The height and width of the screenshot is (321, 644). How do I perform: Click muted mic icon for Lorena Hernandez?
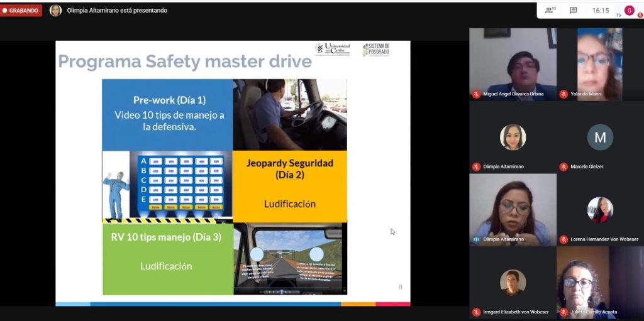tap(563, 239)
